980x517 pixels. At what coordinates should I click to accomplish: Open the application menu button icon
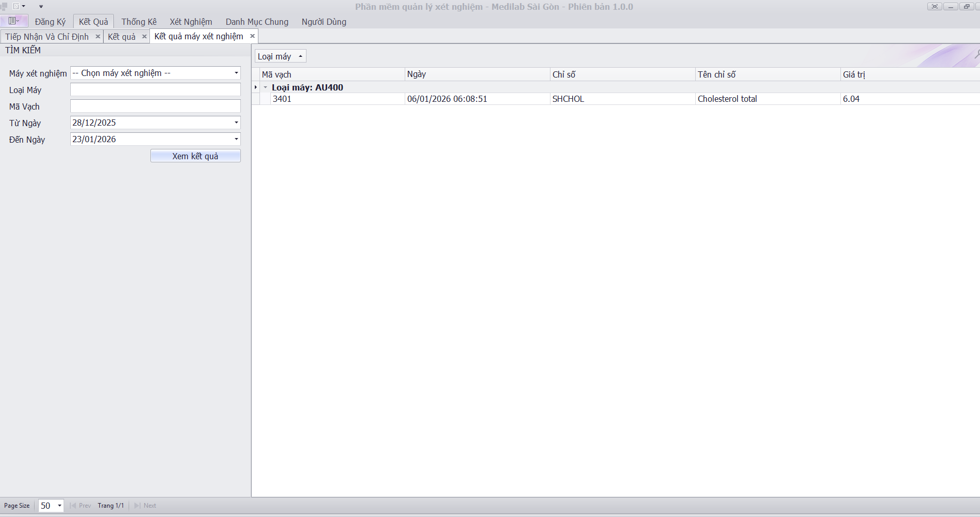(14, 21)
